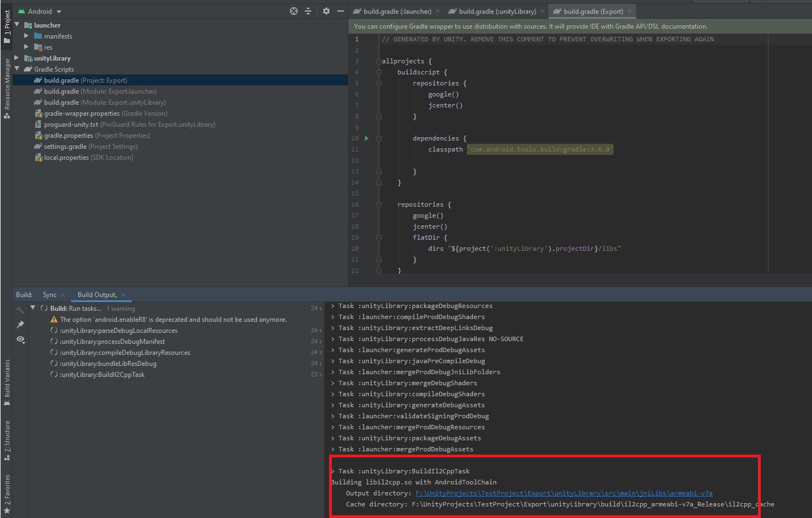Hide Project tool window with minus icon
812x518 pixels.
coord(340,10)
